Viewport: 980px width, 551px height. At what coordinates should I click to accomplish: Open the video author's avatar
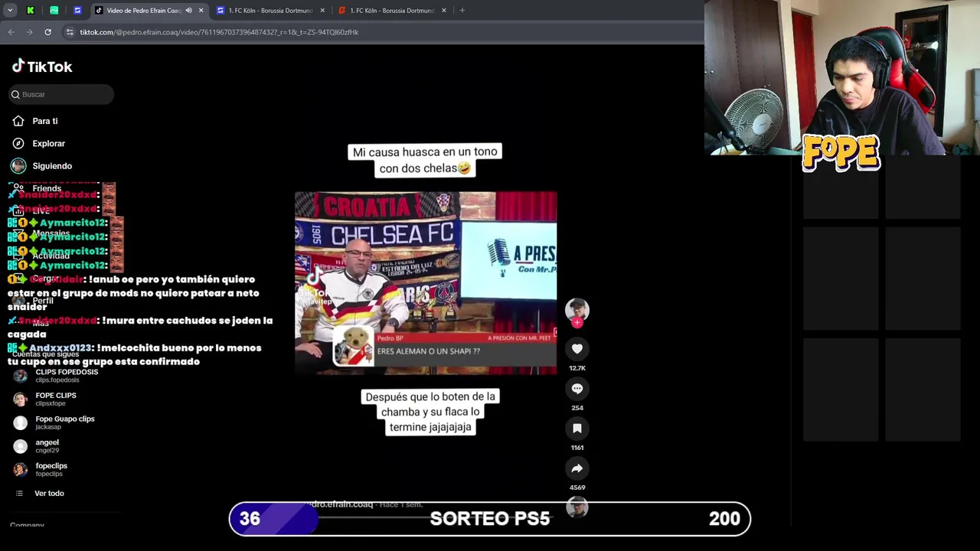(x=577, y=309)
